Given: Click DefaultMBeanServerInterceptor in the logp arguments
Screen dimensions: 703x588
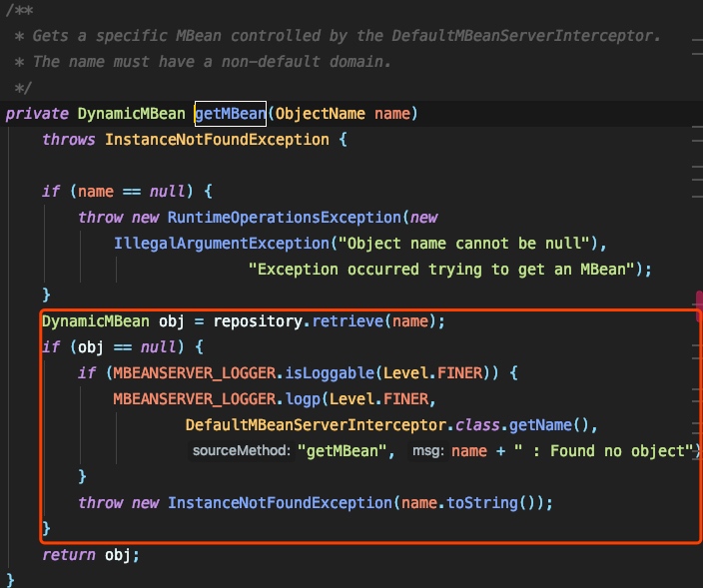Looking at the screenshot, I should [317, 425].
